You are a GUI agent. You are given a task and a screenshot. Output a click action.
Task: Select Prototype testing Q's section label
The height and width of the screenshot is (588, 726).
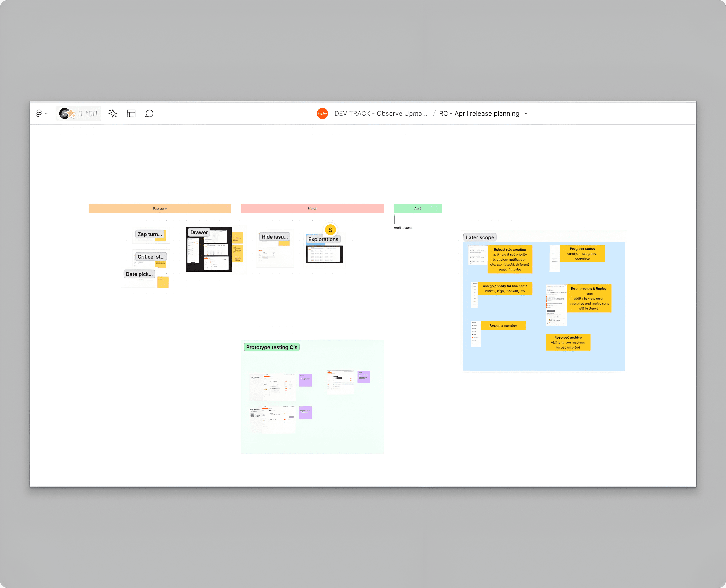point(271,347)
